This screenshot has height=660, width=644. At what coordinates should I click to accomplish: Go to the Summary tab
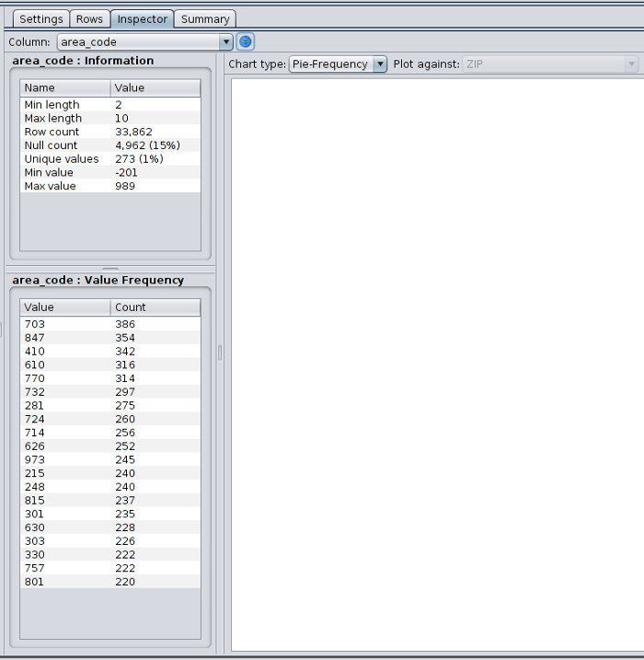(x=205, y=18)
